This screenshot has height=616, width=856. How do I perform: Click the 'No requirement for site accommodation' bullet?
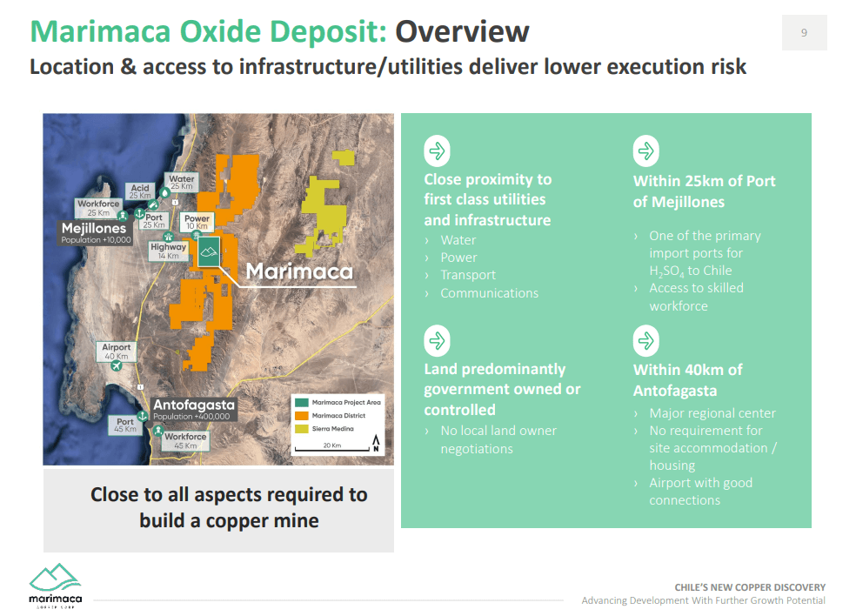coord(712,448)
